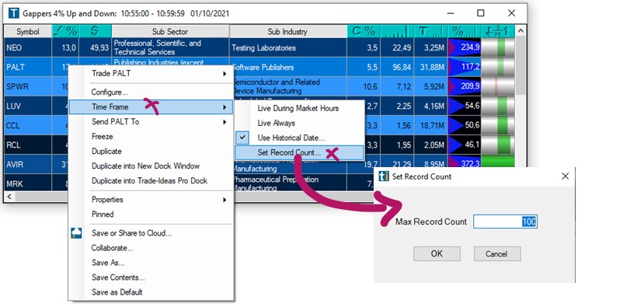This screenshot has height=307, width=644.
Task: Click the price dollar column header icon
Action: (96, 31)
